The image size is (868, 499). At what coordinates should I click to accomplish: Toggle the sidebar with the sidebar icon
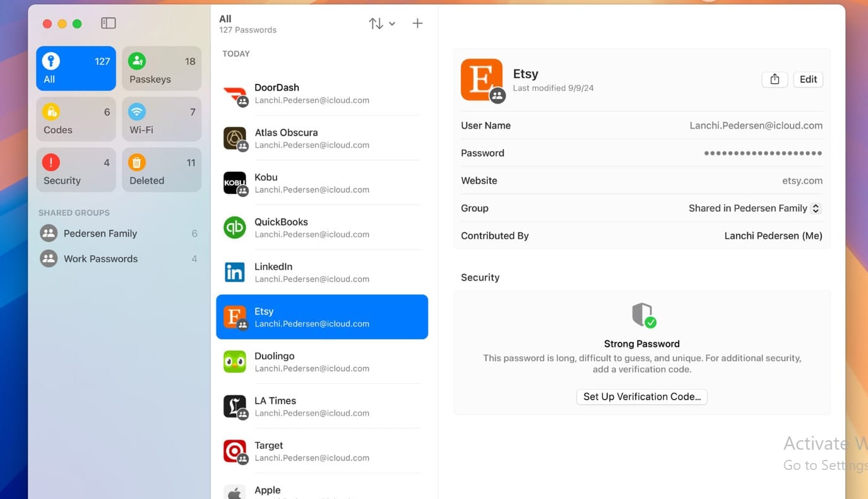[109, 23]
